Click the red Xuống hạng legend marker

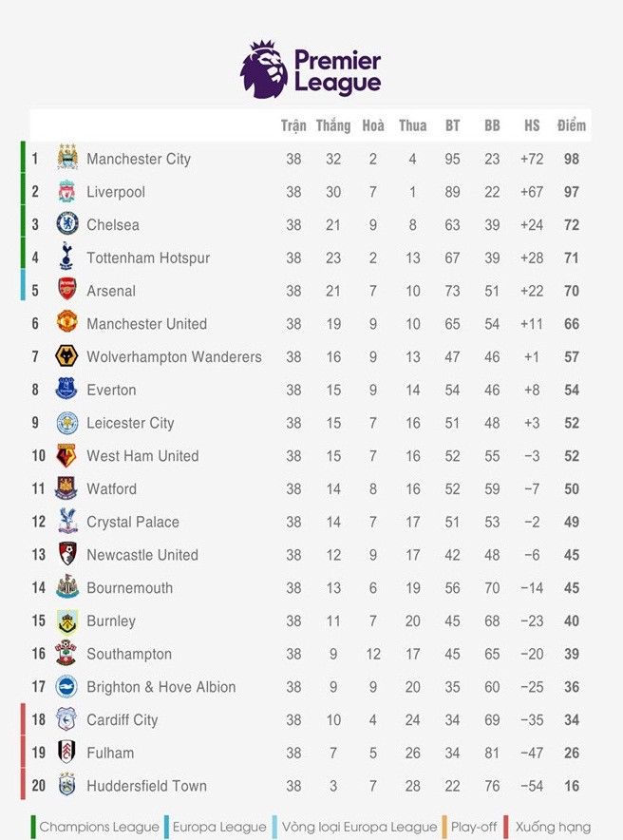point(508,827)
